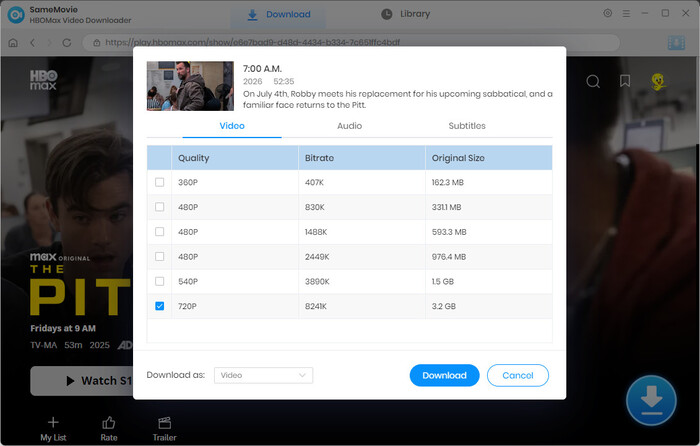Click the episode thumbnail image
Image resolution: width=700 pixels, height=446 pixels.
click(x=190, y=86)
